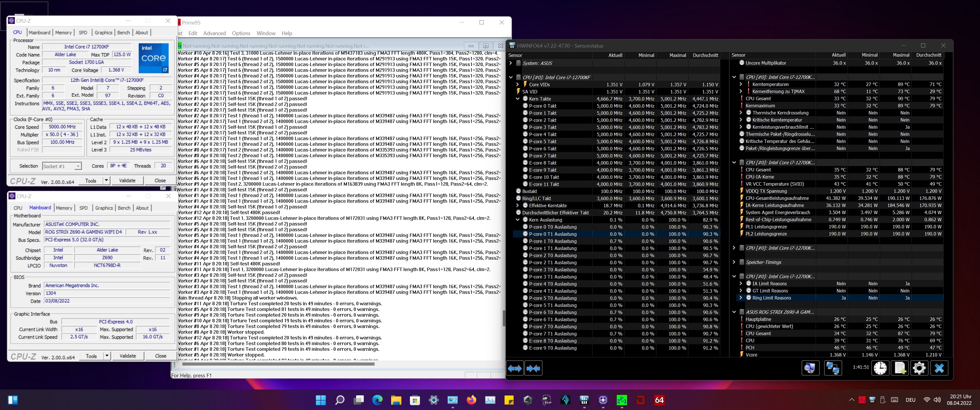Viewport: 980px width, 410px height.
Task: Click green Prime95 taskbar icon
Action: tap(622, 400)
